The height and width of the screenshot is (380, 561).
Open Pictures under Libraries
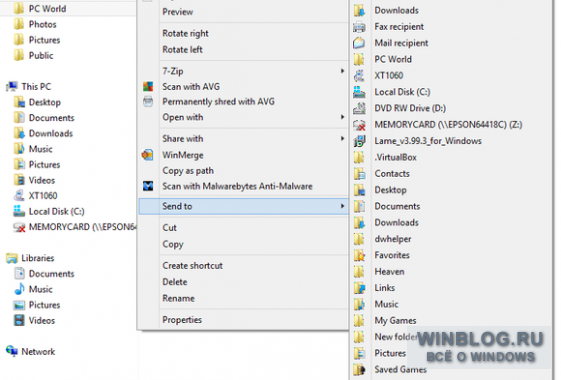(x=44, y=305)
